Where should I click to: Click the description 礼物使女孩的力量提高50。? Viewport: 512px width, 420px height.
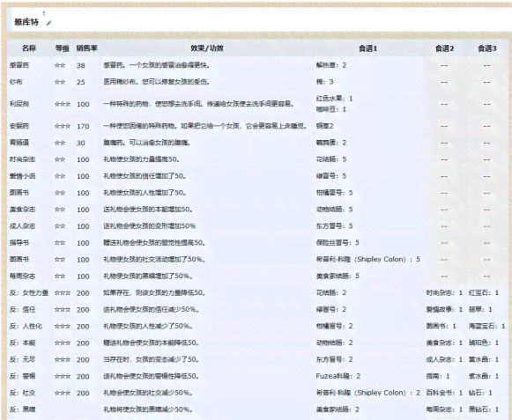coord(141,159)
